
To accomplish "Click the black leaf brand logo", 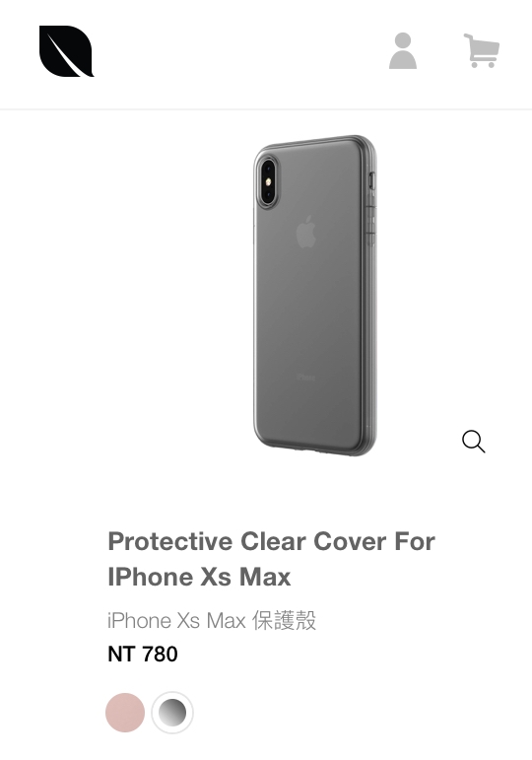I will pos(66,51).
